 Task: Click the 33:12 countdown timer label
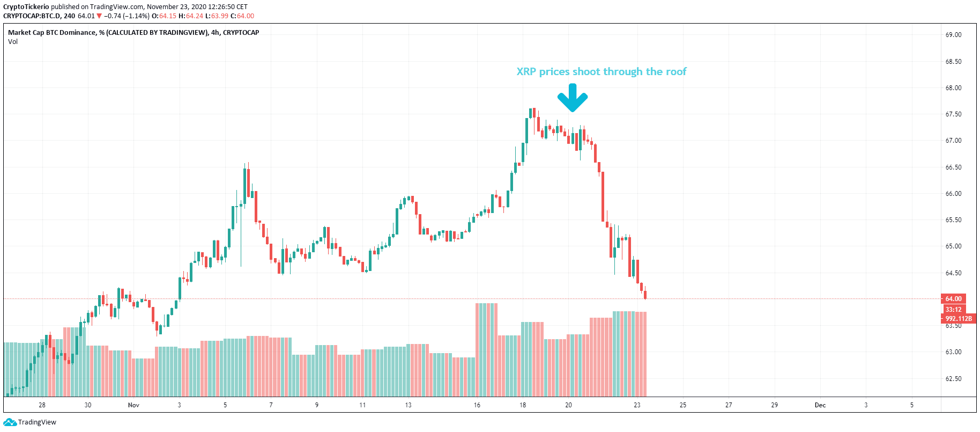pyautogui.click(x=953, y=310)
